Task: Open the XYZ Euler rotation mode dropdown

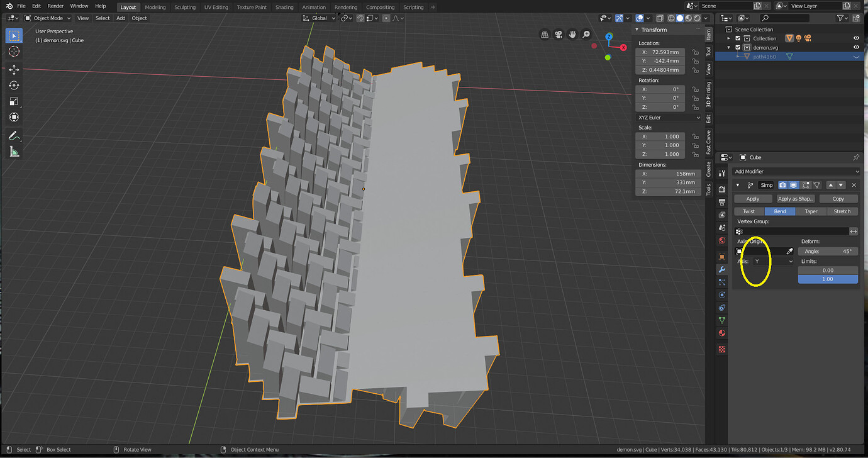Action: point(668,118)
